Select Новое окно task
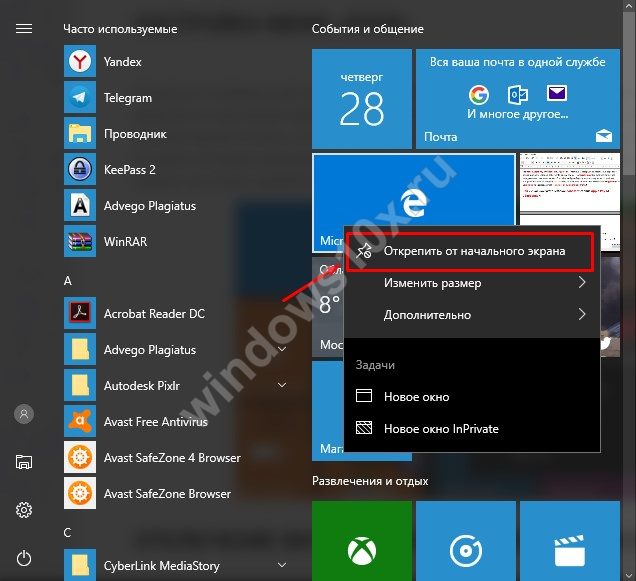Viewport: 636px width, 581px height. coord(472,396)
